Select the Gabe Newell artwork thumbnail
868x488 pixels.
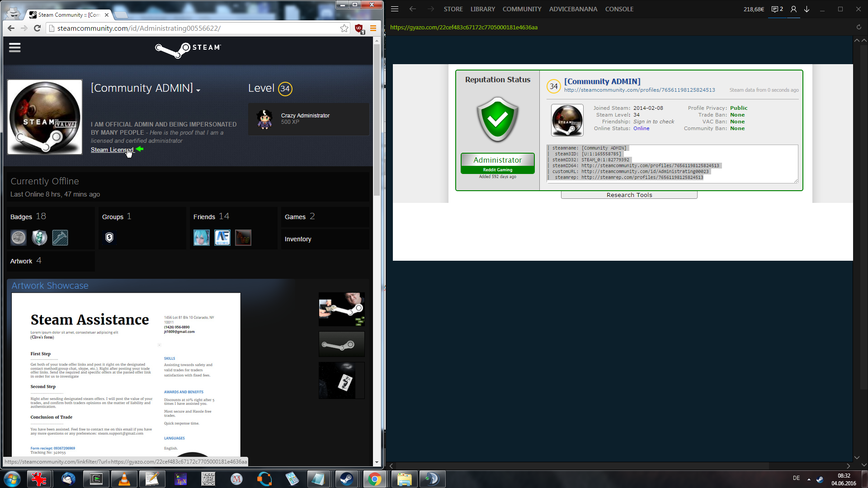coord(341,309)
